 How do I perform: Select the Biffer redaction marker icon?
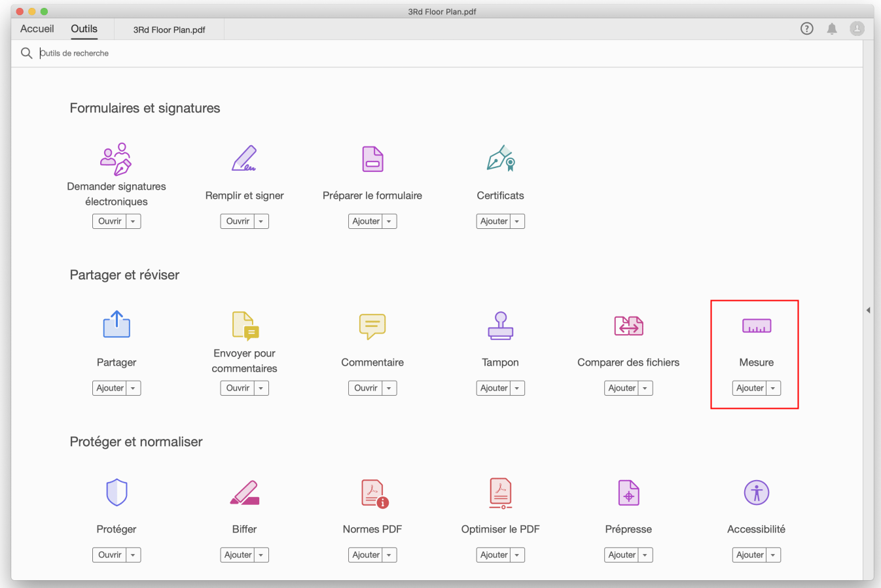tap(245, 493)
